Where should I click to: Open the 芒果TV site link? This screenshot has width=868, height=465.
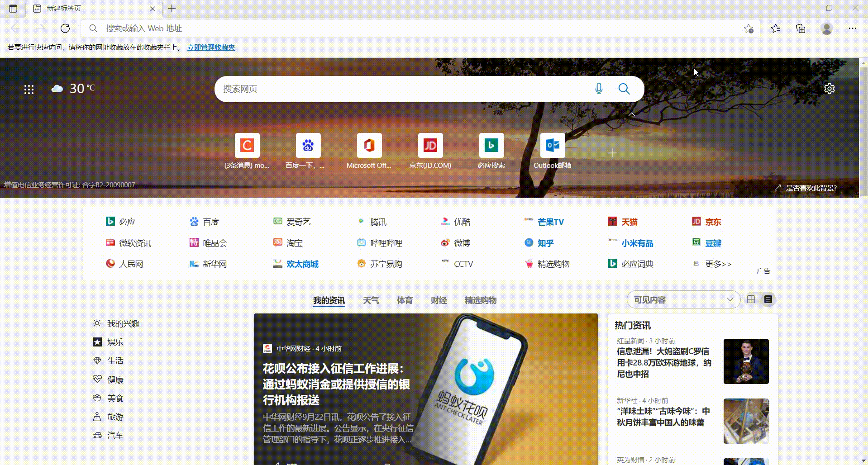click(x=544, y=222)
